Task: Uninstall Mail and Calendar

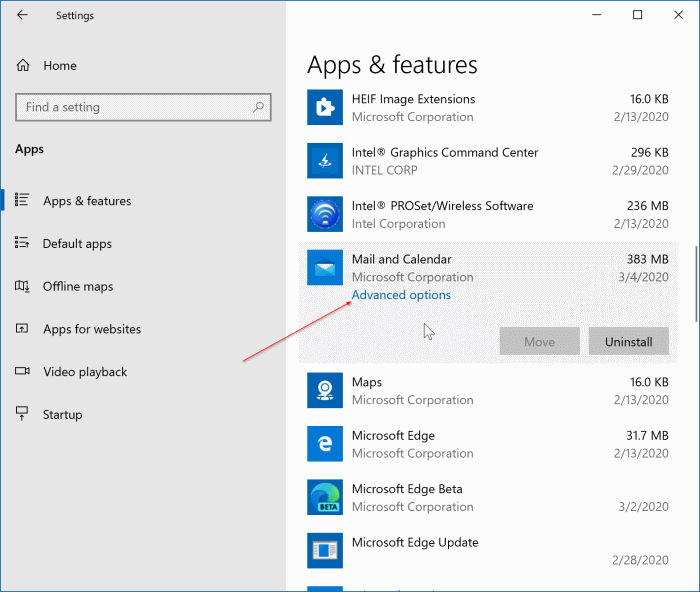Action: (x=629, y=342)
